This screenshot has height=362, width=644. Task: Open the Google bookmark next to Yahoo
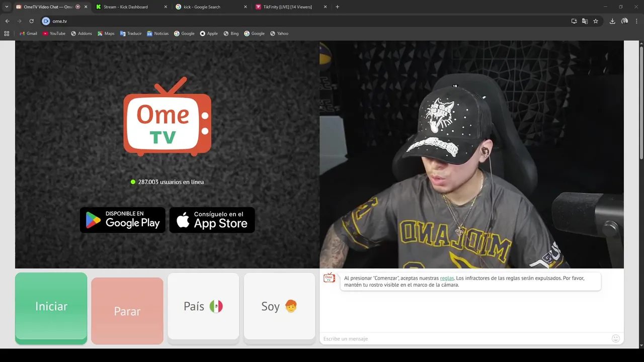[x=254, y=34]
